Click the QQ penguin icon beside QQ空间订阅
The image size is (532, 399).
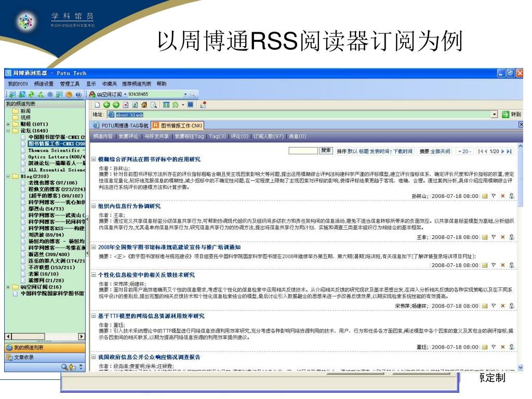[92, 95]
